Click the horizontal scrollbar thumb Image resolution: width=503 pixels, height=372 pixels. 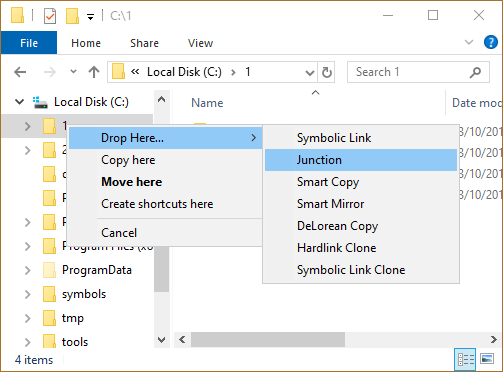268,340
